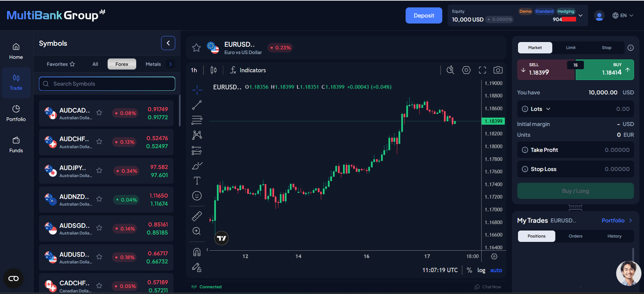Collapse the Symbols panel with the chevron
The width and height of the screenshot is (644, 294).
tap(168, 43)
